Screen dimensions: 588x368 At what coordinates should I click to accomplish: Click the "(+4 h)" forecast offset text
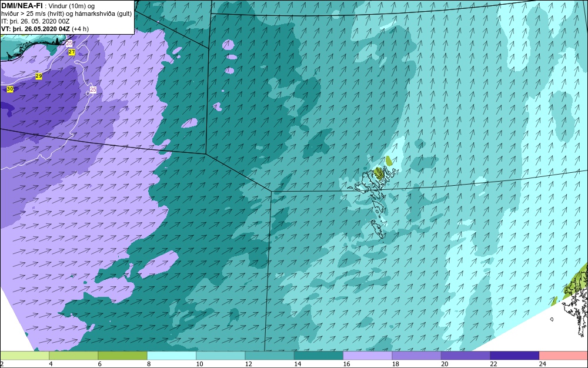[x=80, y=29]
